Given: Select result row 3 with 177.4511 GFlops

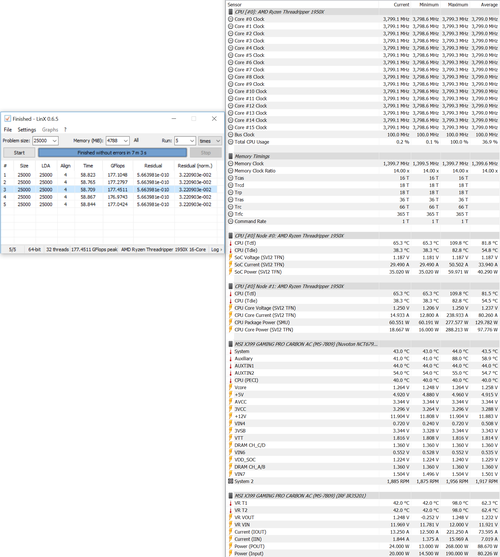Looking at the screenshot, I should pos(109,190).
